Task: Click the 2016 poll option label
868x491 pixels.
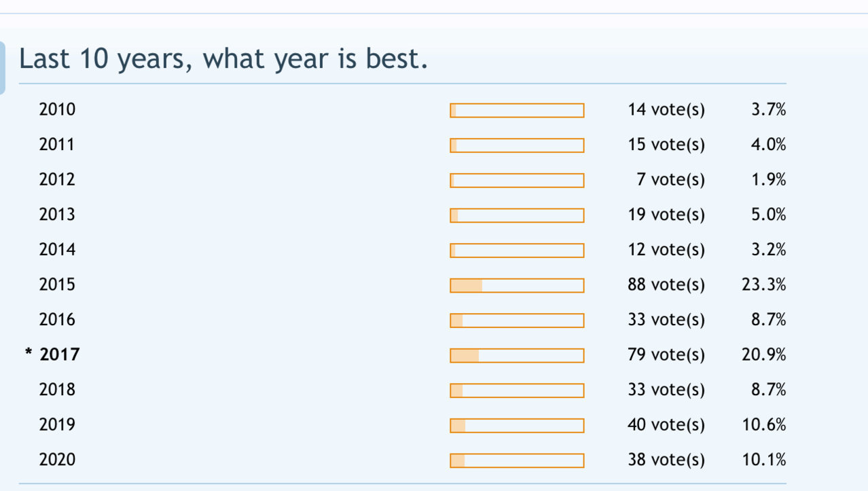Action: 57,319
